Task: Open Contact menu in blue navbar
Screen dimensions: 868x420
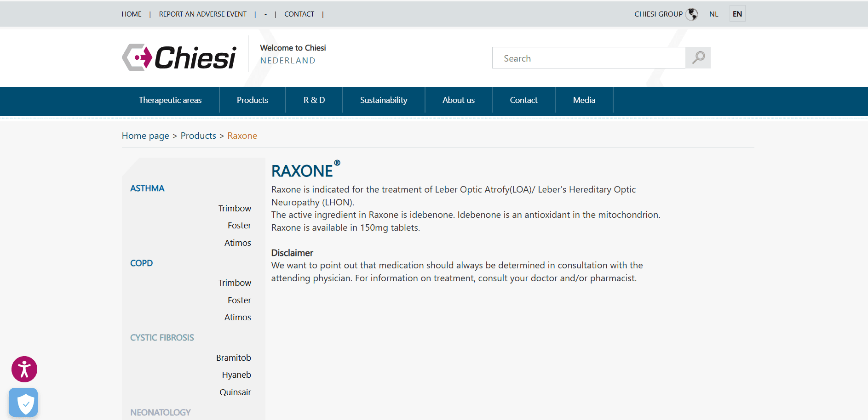Action: (523, 100)
